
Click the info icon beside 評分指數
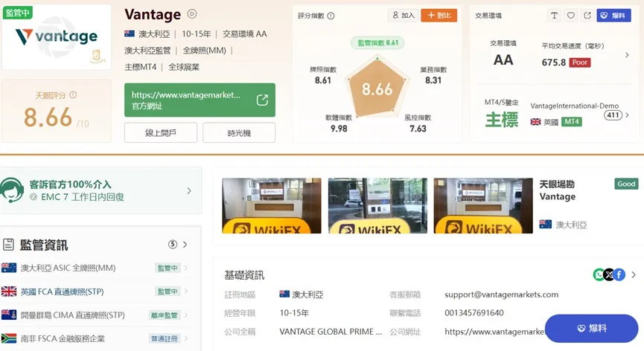(331, 16)
